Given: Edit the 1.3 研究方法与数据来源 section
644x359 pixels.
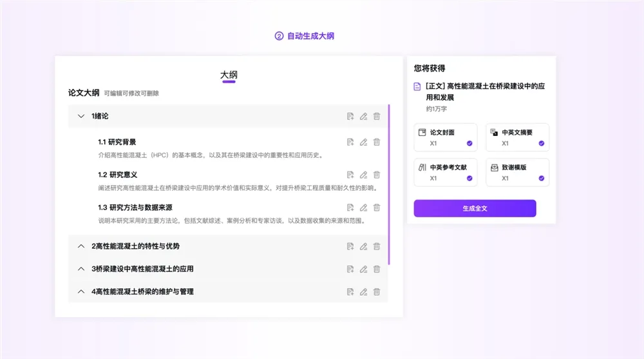Looking at the screenshot, I should (x=363, y=208).
